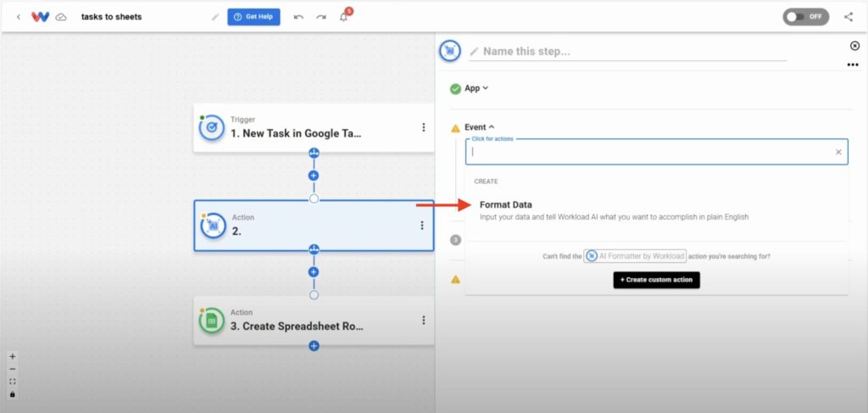
Task: Click the branch icon below step 2
Action: 314,249
